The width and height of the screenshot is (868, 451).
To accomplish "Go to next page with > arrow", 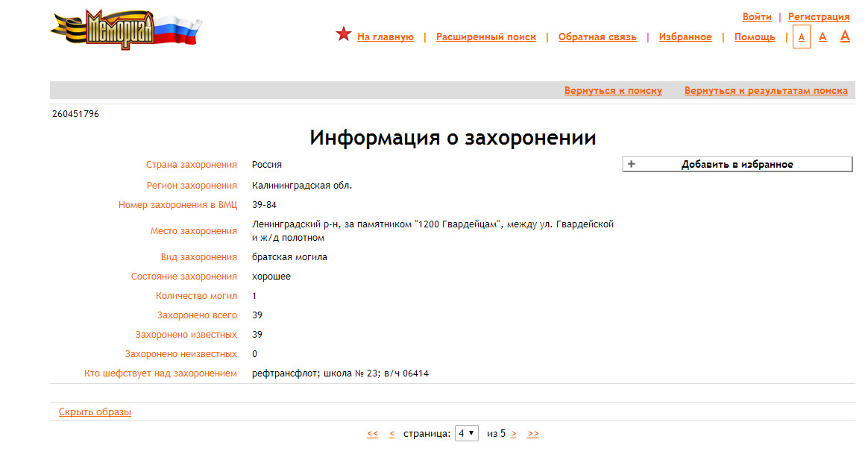I will coord(514,434).
